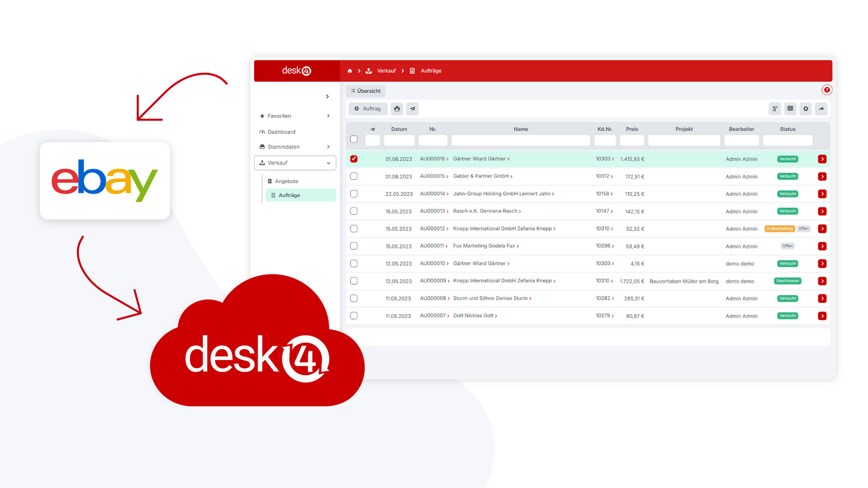
Task: Open the Gabler & Partner GmbH link
Action: click(x=481, y=176)
